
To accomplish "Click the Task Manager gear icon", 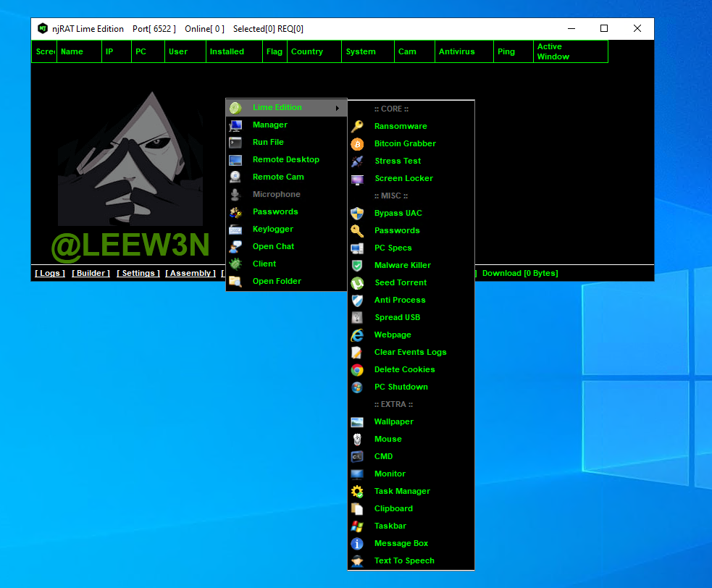I will point(357,491).
